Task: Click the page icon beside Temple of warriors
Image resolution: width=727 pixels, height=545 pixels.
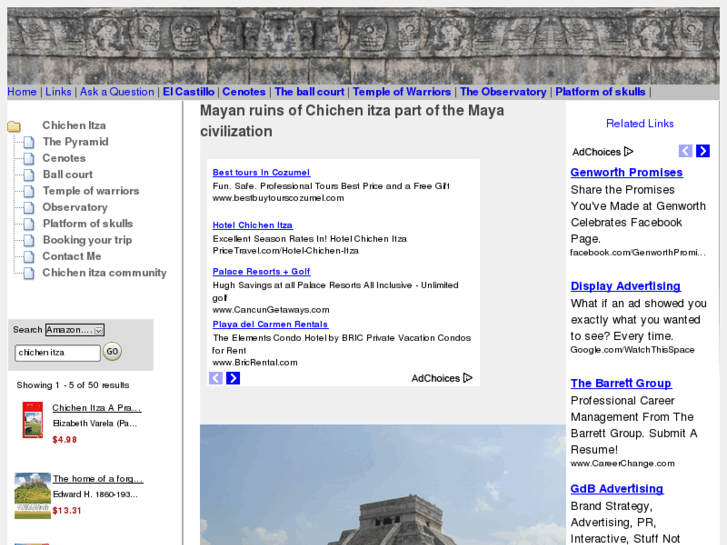Action: [x=29, y=191]
